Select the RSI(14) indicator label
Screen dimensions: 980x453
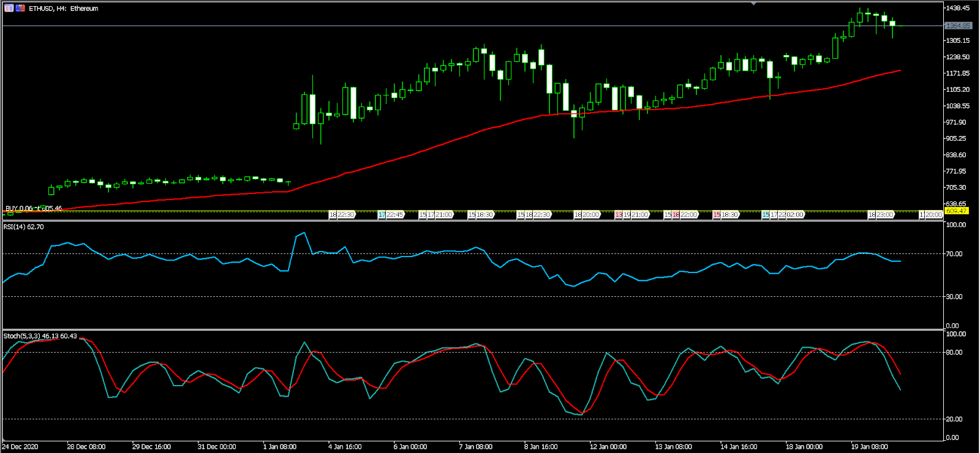[23, 227]
